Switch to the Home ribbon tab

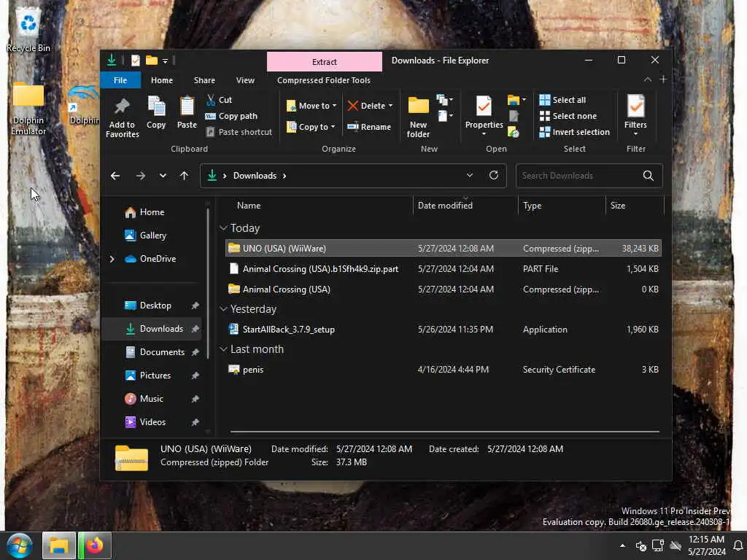pos(162,80)
